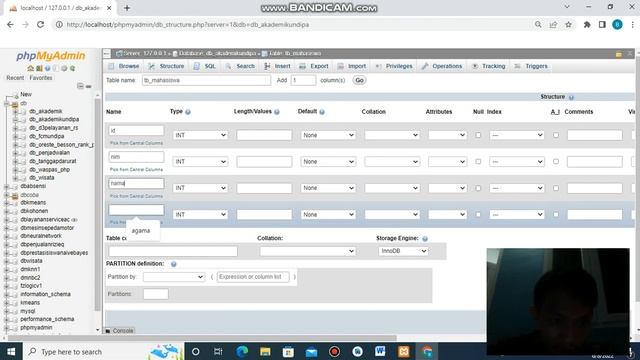
Task: Toggle Null checkbox for nama row
Action: pos(478,188)
